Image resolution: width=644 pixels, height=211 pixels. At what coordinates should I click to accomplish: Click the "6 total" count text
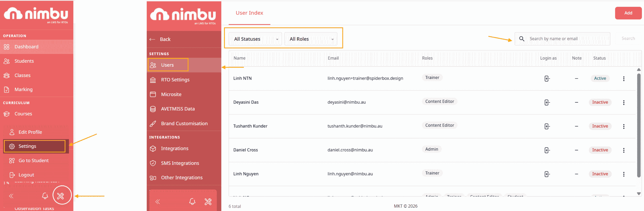[234, 207]
